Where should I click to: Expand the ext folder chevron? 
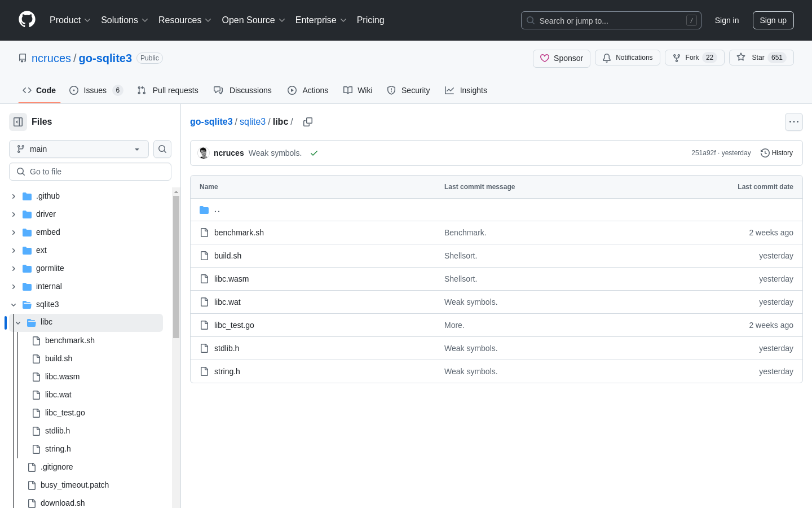tap(14, 251)
